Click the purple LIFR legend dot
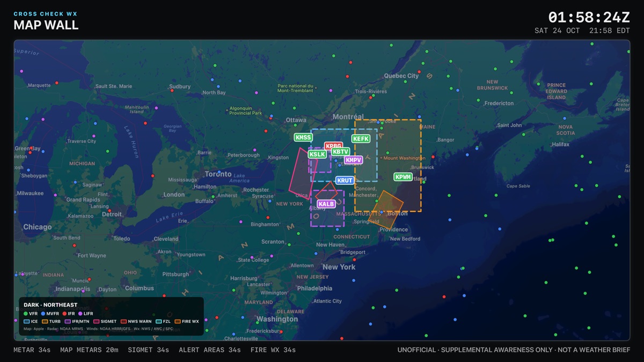Image resolution: width=644 pixels, height=362 pixels. [80, 313]
